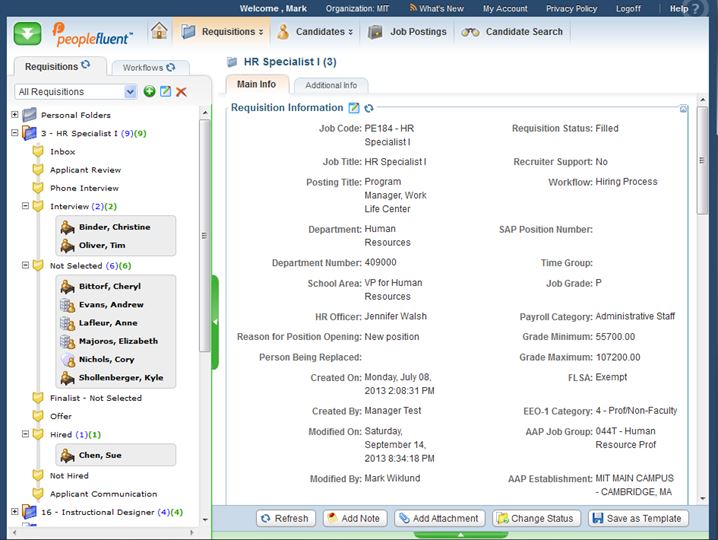Screen dimensions: 718x540
Task: Switch to the Additional Info tab
Action: click(330, 86)
